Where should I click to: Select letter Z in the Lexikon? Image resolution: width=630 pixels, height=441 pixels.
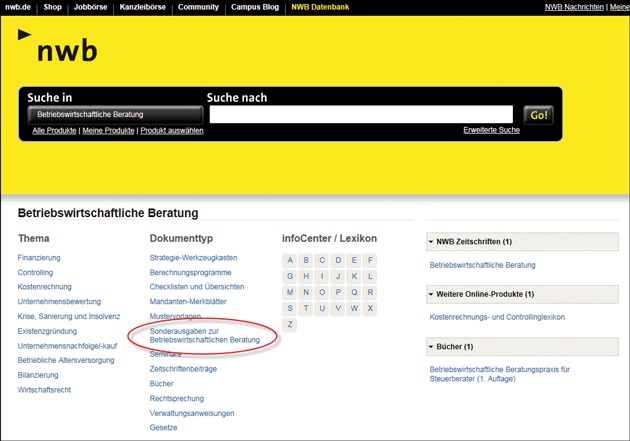coord(290,325)
